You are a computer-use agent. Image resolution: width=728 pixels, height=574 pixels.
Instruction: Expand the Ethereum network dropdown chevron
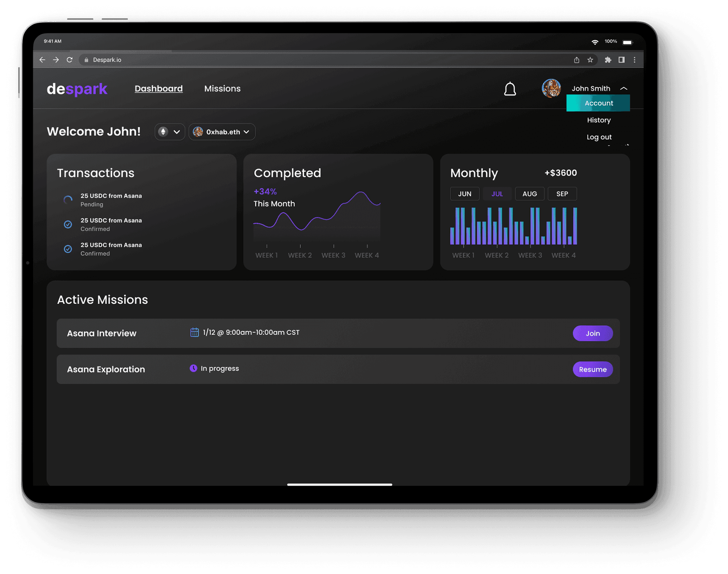click(177, 132)
